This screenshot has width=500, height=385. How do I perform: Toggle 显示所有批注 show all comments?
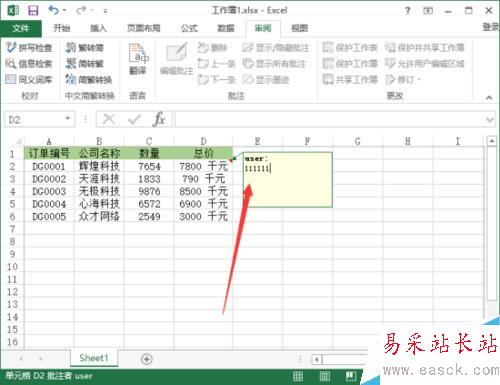pos(274,63)
